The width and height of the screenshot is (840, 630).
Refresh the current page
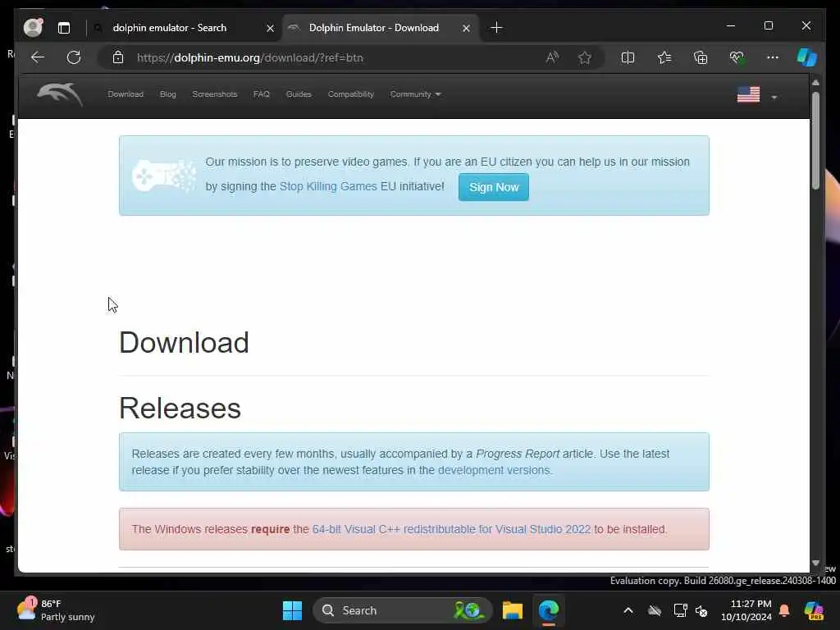pos(74,57)
